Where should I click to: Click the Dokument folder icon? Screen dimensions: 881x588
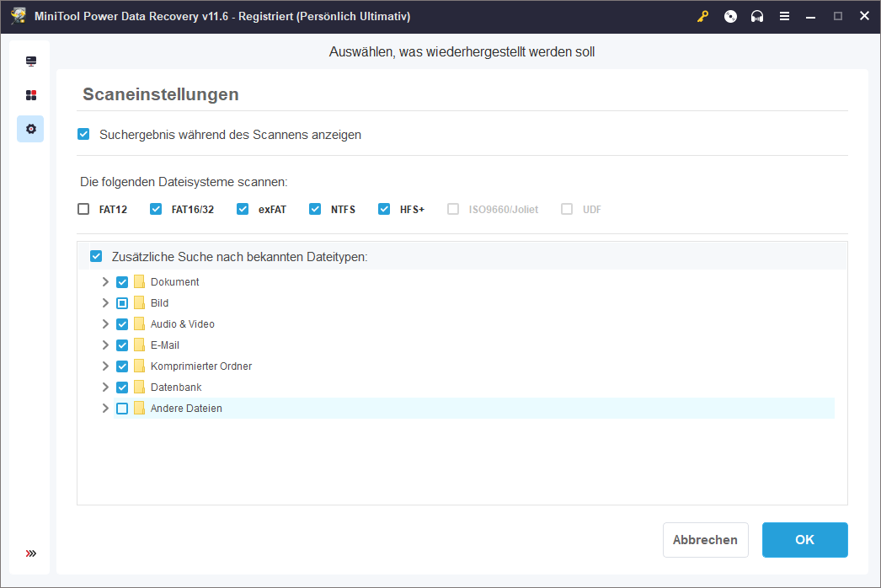[140, 282]
